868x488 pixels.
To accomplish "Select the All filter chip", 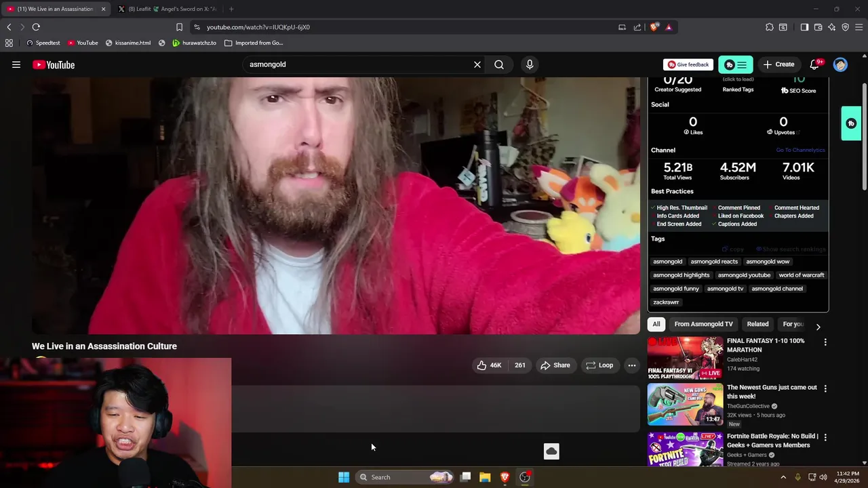I will 656,324.
